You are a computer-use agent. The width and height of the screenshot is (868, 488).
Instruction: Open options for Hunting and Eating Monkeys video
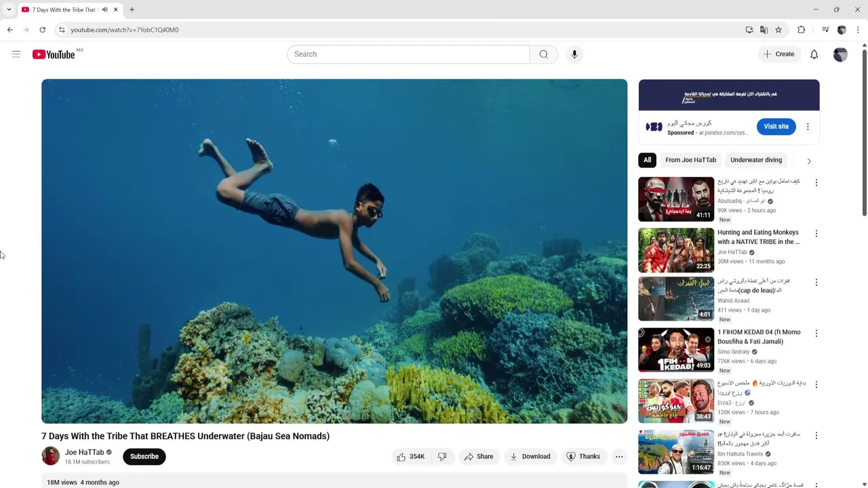(x=816, y=234)
